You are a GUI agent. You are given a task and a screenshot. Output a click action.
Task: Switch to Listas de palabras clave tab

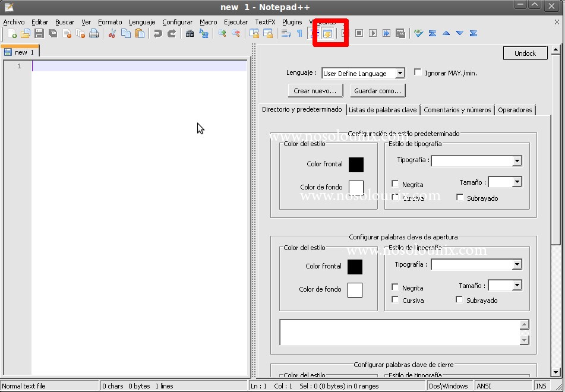383,110
